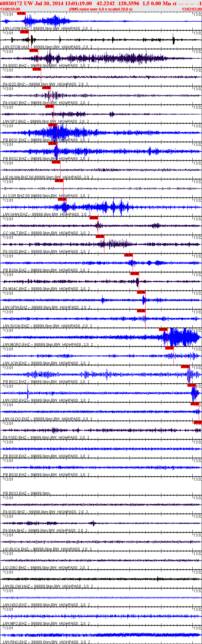Select the red pick marker on UW SP2 trace
This screenshot has height=644, width=202.
(x=50, y=106)
